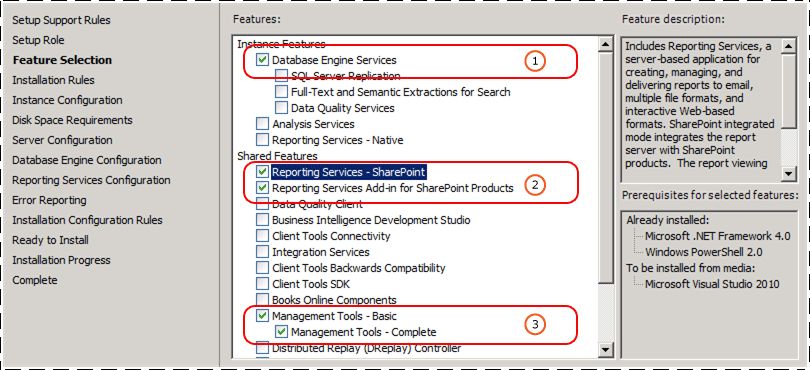Enable Client Tools Connectivity checkbox

(262, 236)
